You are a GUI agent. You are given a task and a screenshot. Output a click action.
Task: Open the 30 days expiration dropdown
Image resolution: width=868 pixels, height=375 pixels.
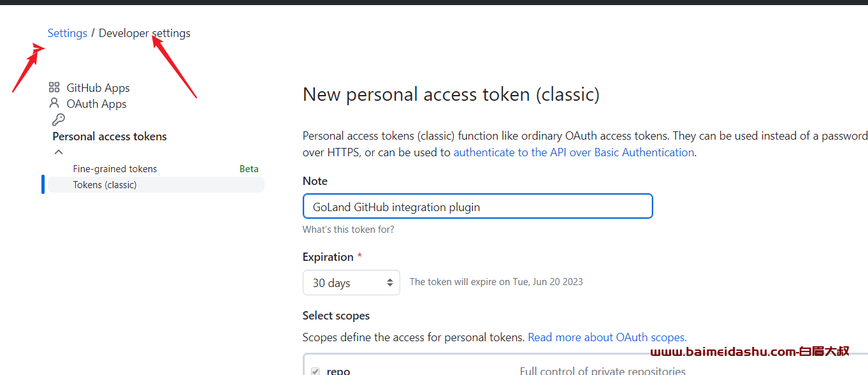[351, 283]
